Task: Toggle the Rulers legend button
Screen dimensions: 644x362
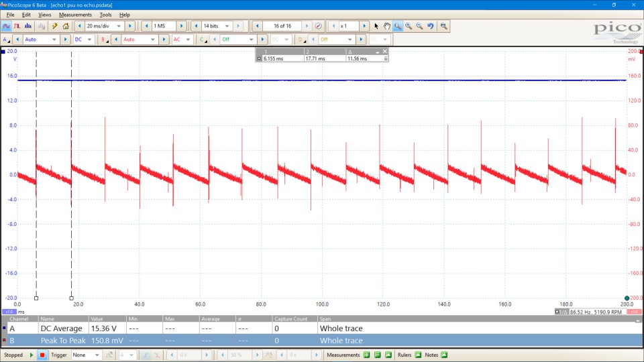Action: 419,355
